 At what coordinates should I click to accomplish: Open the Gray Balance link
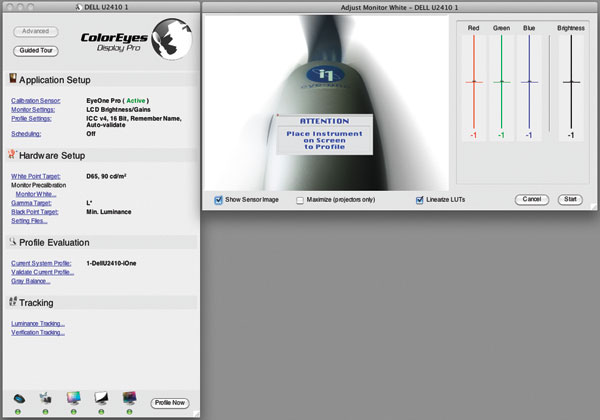(30, 281)
